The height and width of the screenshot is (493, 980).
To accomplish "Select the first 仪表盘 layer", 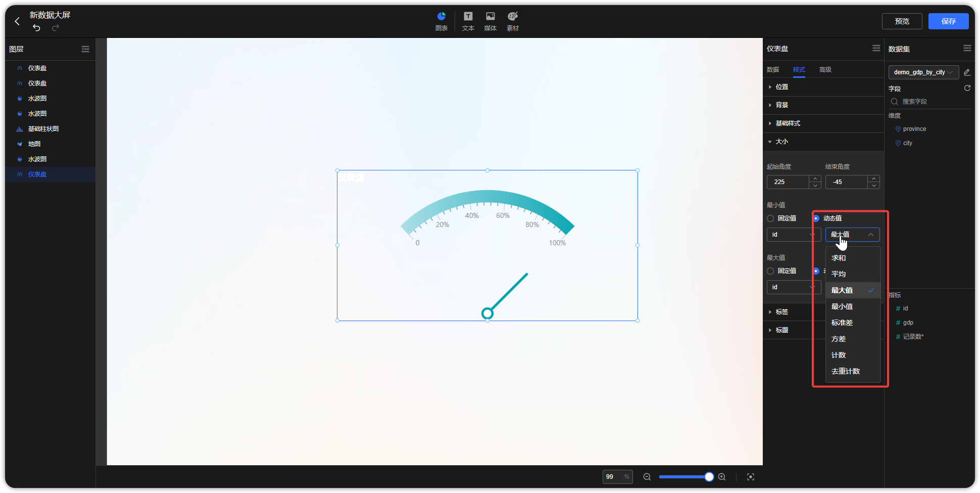I will [50, 68].
